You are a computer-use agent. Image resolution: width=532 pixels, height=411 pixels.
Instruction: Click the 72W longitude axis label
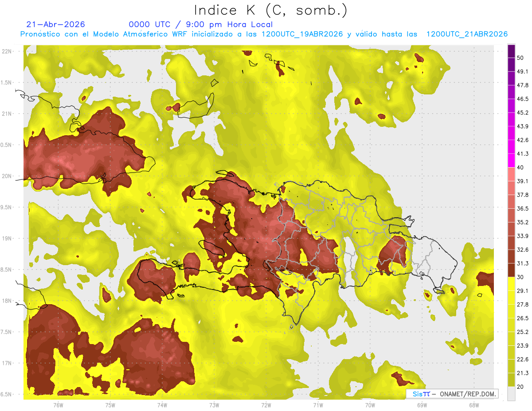click(x=266, y=405)
